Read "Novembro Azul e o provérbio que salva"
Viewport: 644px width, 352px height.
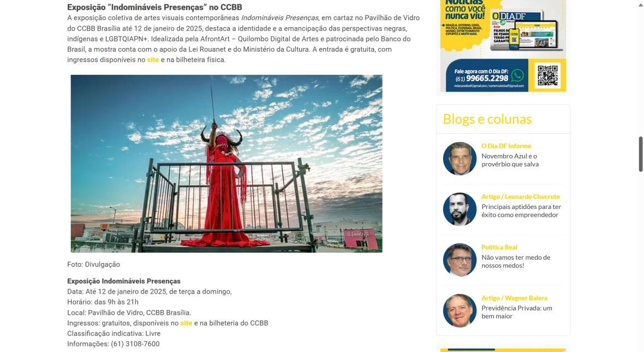[510, 160]
